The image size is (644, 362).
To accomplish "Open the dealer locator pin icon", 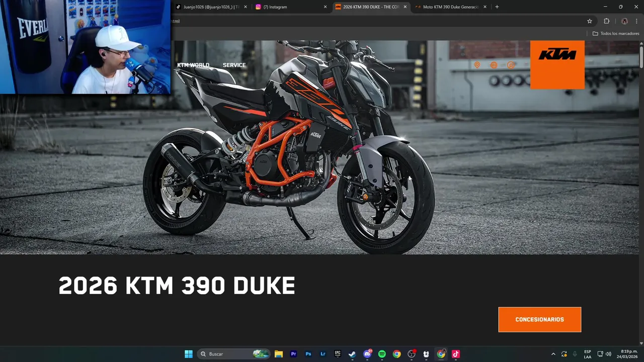I will point(477,65).
